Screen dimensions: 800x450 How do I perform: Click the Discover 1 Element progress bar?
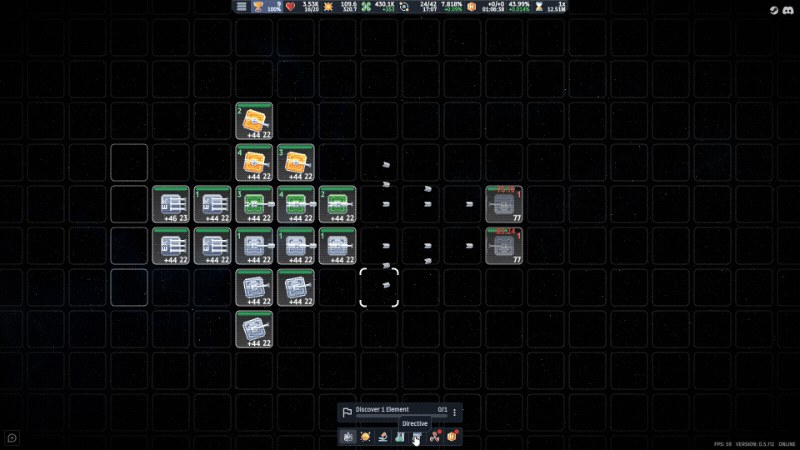402,416
